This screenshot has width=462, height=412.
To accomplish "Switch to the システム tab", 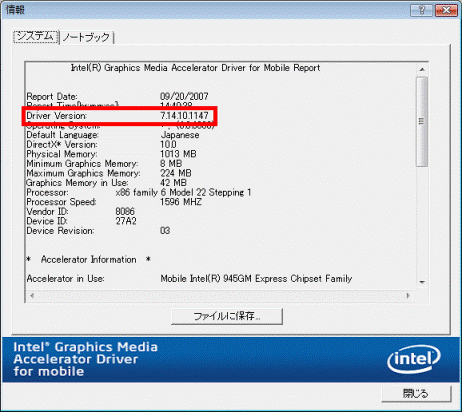I will [36, 36].
